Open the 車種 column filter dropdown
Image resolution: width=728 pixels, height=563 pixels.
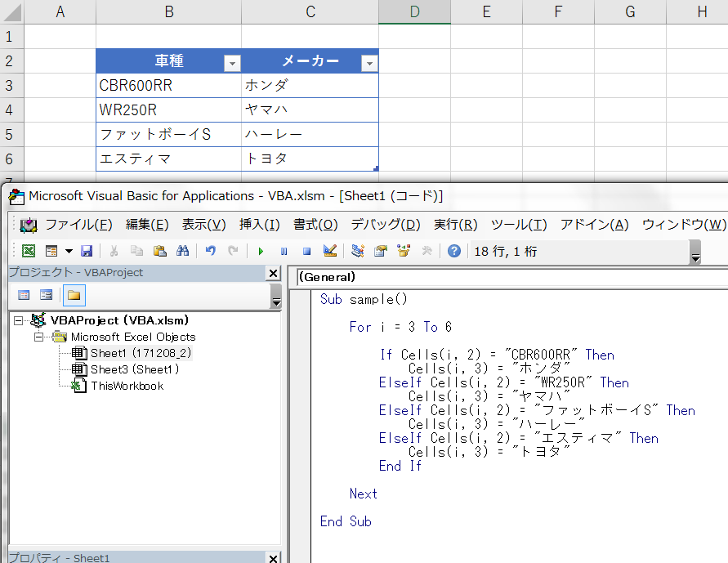(232, 63)
